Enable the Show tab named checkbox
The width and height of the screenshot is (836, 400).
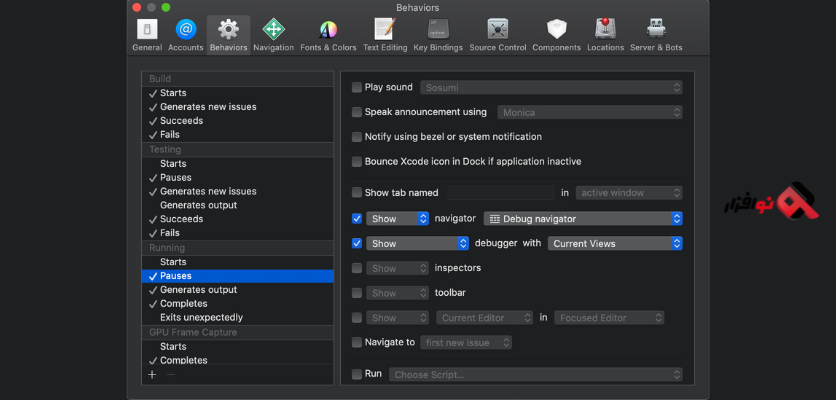pyautogui.click(x=357, y=193)
